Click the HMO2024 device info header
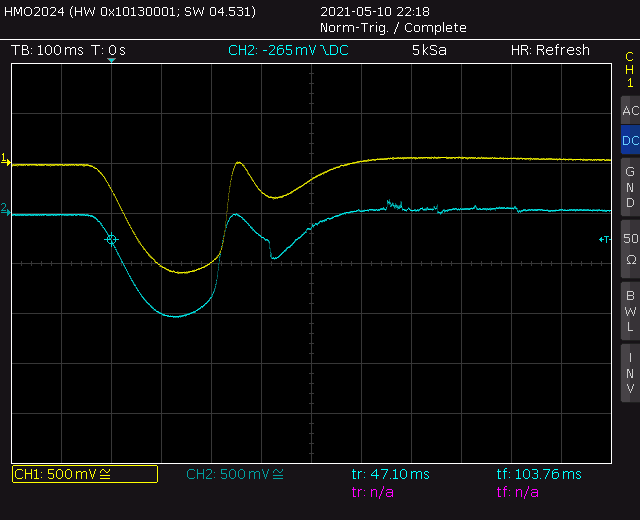 tap(130, 11)
